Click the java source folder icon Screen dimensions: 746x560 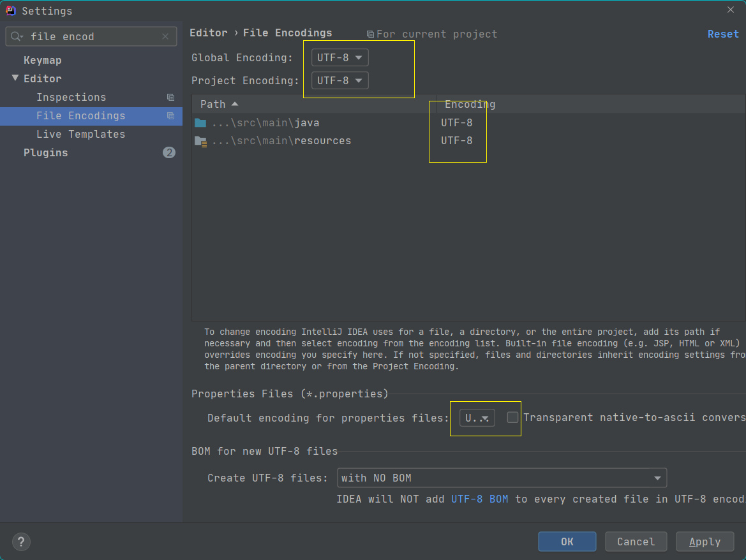pos(200,123)
